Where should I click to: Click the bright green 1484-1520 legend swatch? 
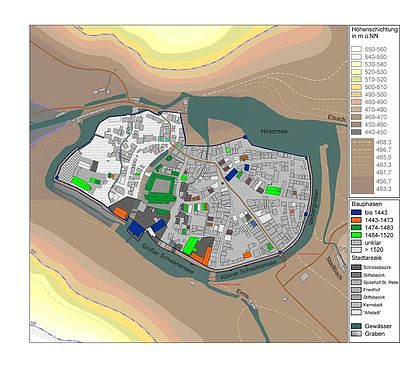point(357,235)
